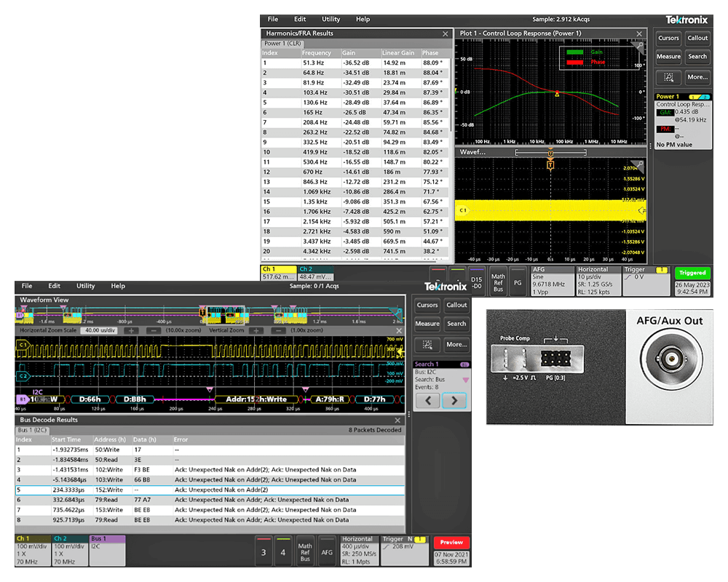Viewport: 728px width, 582px height.
Task: Click the draw-a-box zoom icon in lower window
Action: point(427,344)
